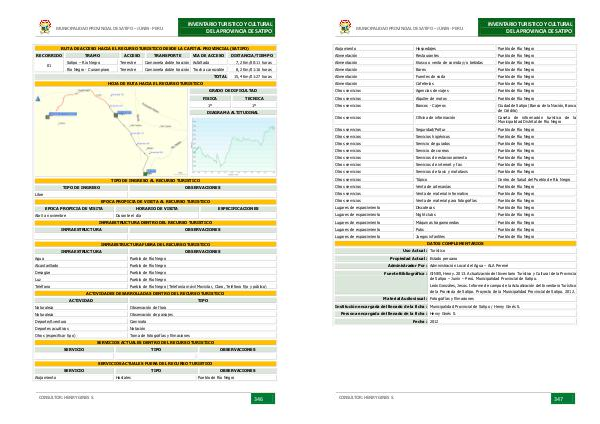Screen dimensions: 600x424
Task: Click the 'TRANSPORTE' column header
Action: tap(167, 55)
